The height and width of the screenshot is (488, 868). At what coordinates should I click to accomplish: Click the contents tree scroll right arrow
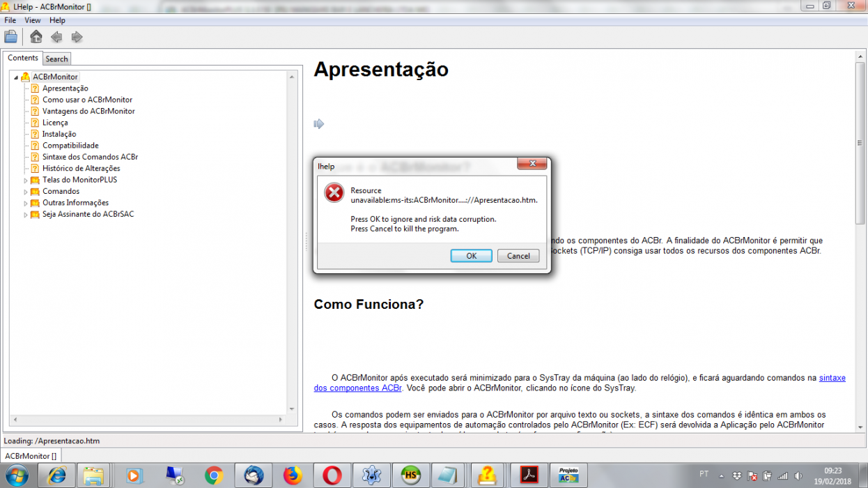pos(281,420)
